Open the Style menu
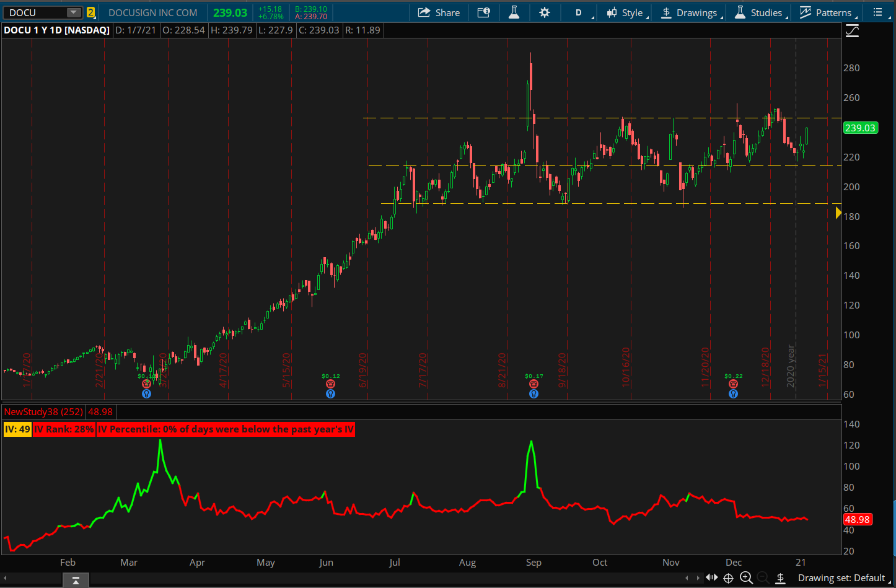 (x=626, y=12)
